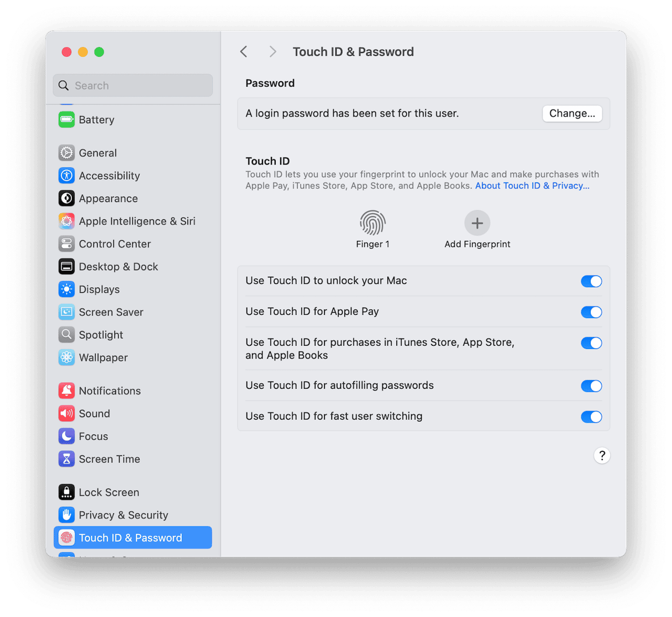Toggle Touch ID for fast user switching
The width and height of the screenshot is (672, 617).
[x=591, y=417]
